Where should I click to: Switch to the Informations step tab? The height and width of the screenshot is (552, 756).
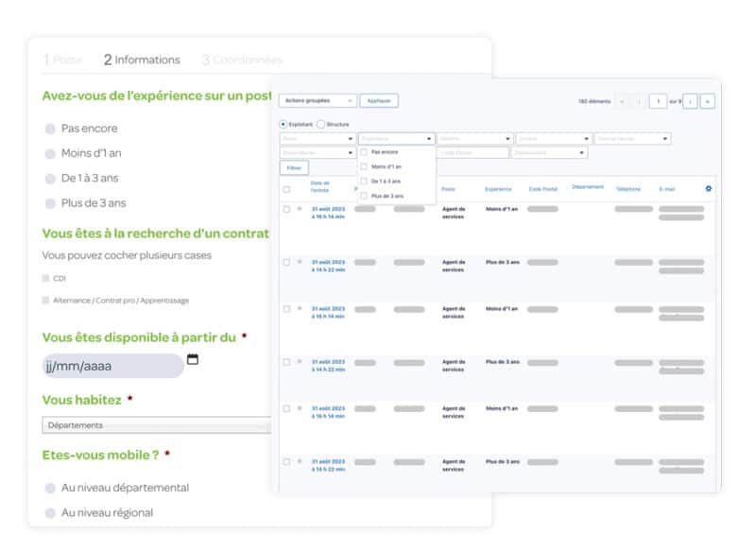tap(142, 60)
